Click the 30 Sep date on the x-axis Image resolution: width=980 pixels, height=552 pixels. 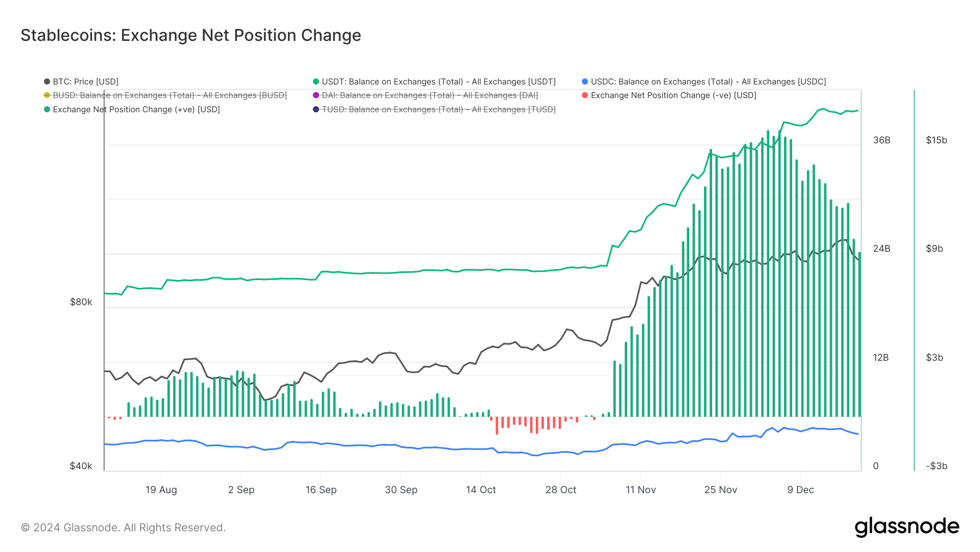(401, 490)
